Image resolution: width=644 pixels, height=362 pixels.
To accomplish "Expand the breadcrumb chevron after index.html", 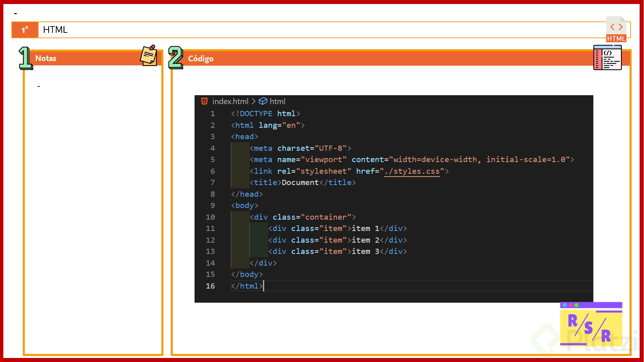I will click(254, 101).
